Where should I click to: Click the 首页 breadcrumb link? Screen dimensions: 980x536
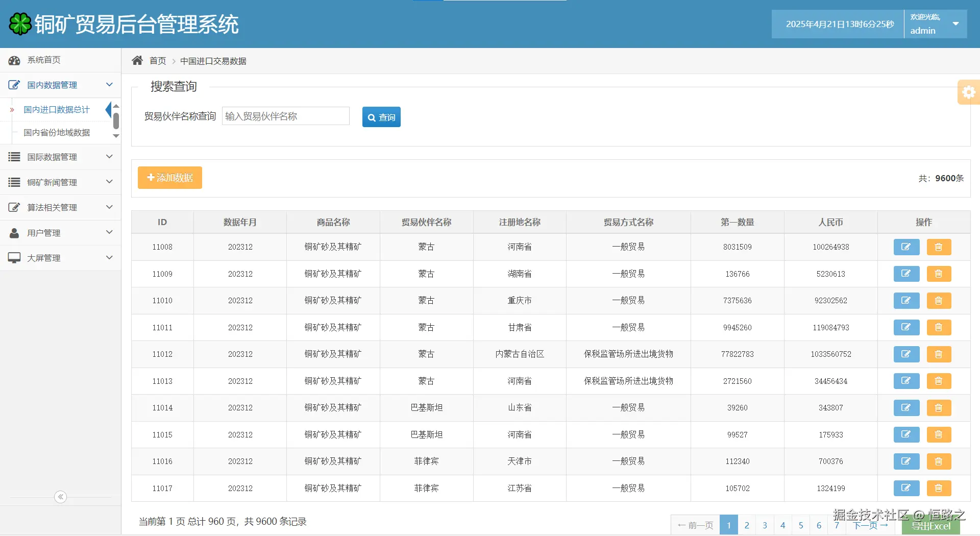point(158,61)
